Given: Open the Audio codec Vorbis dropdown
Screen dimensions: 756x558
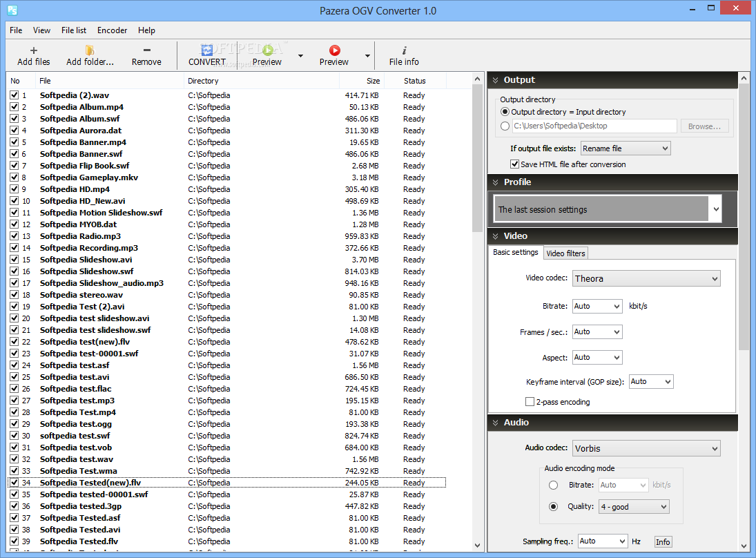Looking at the screenshot, I should click(x=646, y=448).
